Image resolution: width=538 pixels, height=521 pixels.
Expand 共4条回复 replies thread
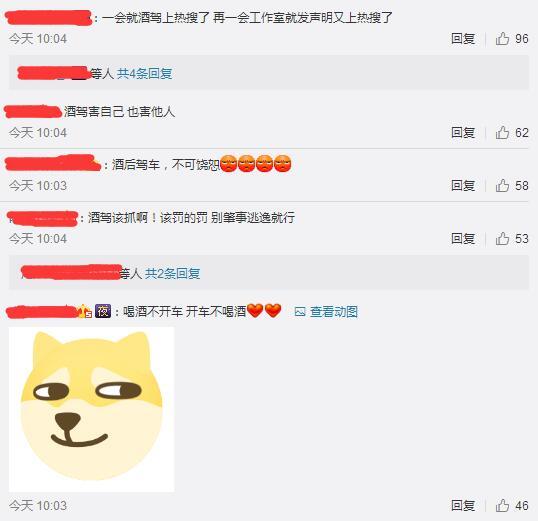144,73
